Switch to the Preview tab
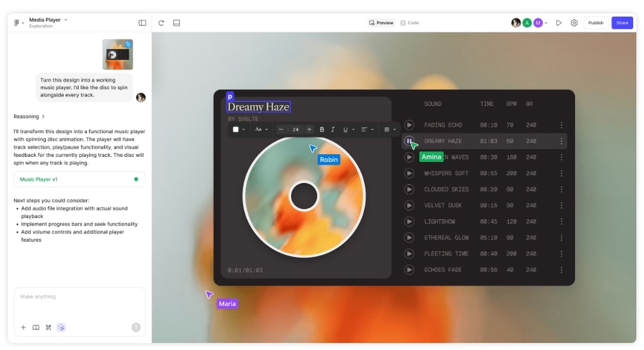644x350 pixels. point(382,23)
